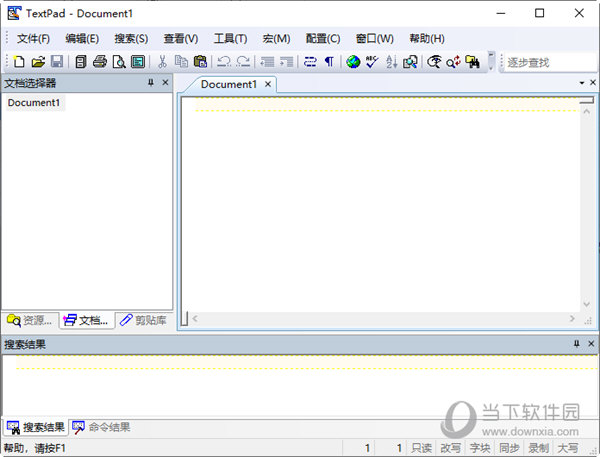
Task: Undo last action toolbar icon
Action: [224, 62]
